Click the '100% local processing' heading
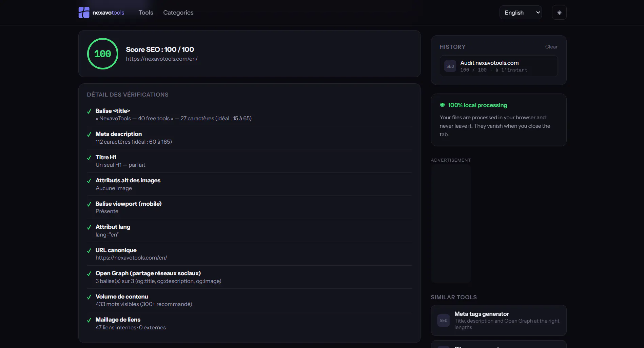The height and width of the screenshot is (348, 644). pos(477,105)
